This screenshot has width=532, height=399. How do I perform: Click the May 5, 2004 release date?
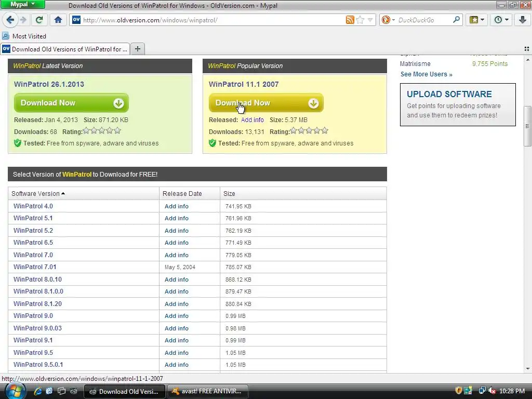click(x=180, y=268)
